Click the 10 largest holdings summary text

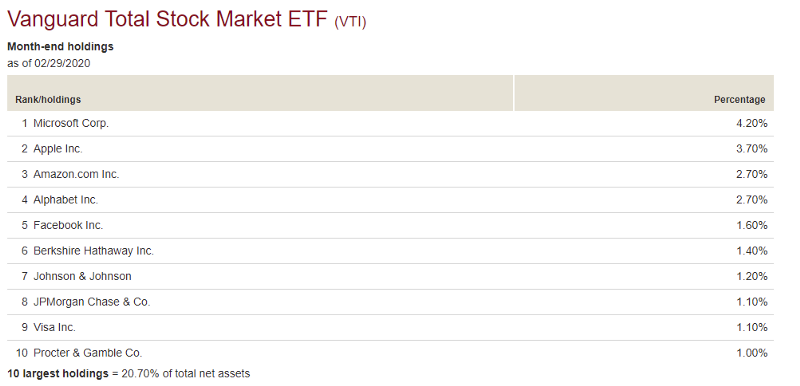pyautogui.click(x=129, y=374)
